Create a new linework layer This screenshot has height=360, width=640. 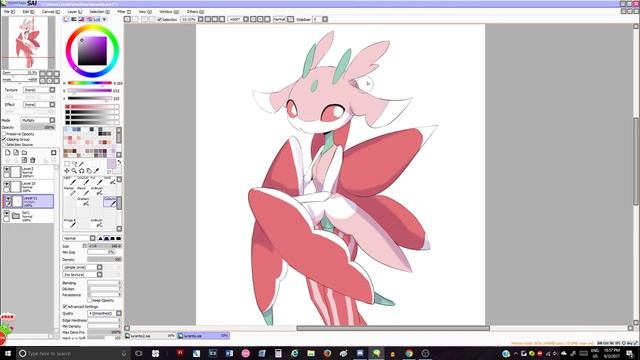point(16,153)
